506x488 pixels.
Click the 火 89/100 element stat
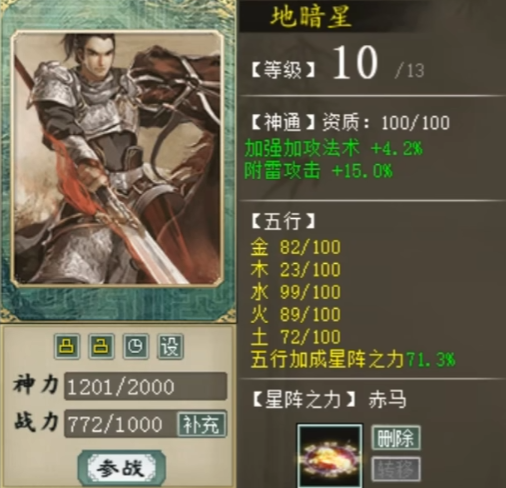[296, 315]
